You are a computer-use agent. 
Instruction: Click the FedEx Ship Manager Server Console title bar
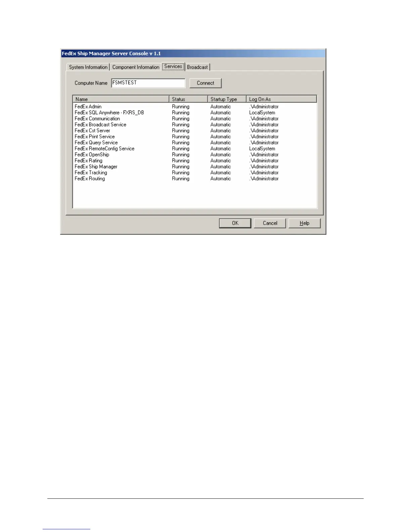[x=193, y=53]
